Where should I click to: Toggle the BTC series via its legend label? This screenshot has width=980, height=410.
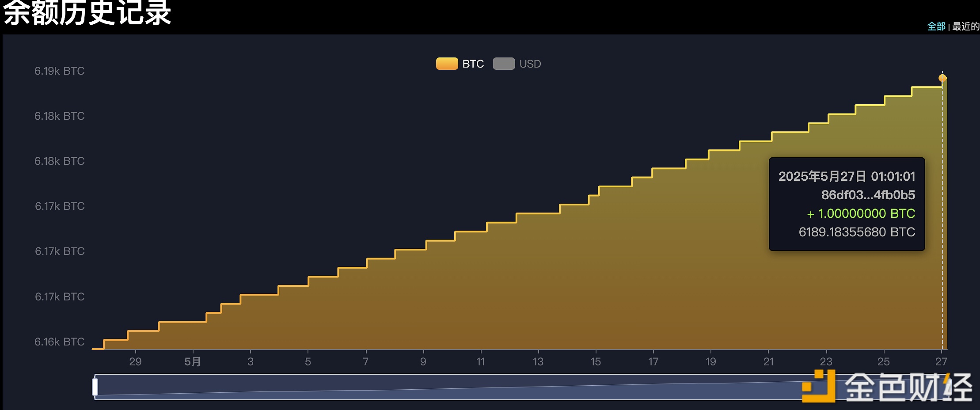click(473, 64)
